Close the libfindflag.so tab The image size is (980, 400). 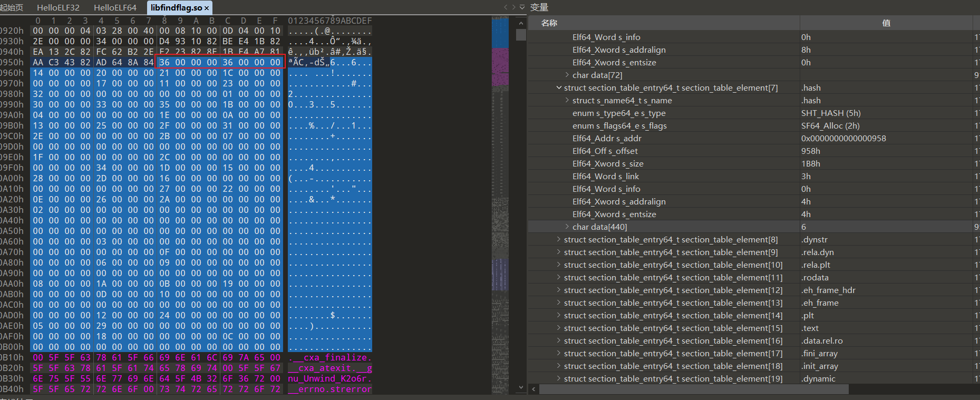point(207,8)
